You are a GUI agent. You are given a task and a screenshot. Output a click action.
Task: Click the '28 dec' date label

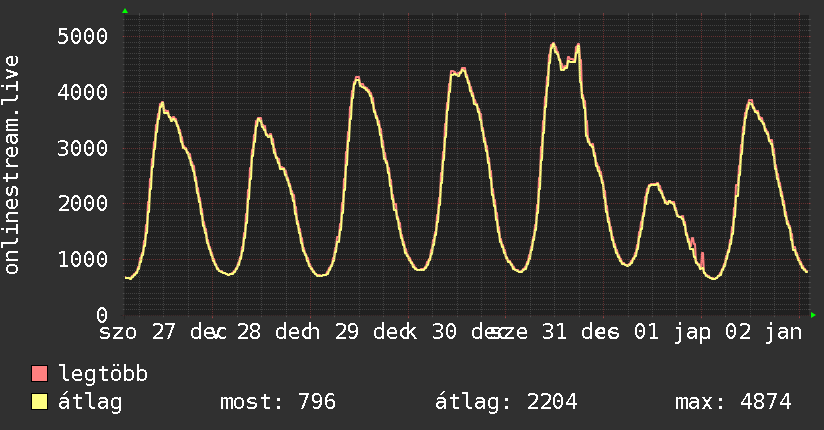pyautogui.click(x=274, y=332)
